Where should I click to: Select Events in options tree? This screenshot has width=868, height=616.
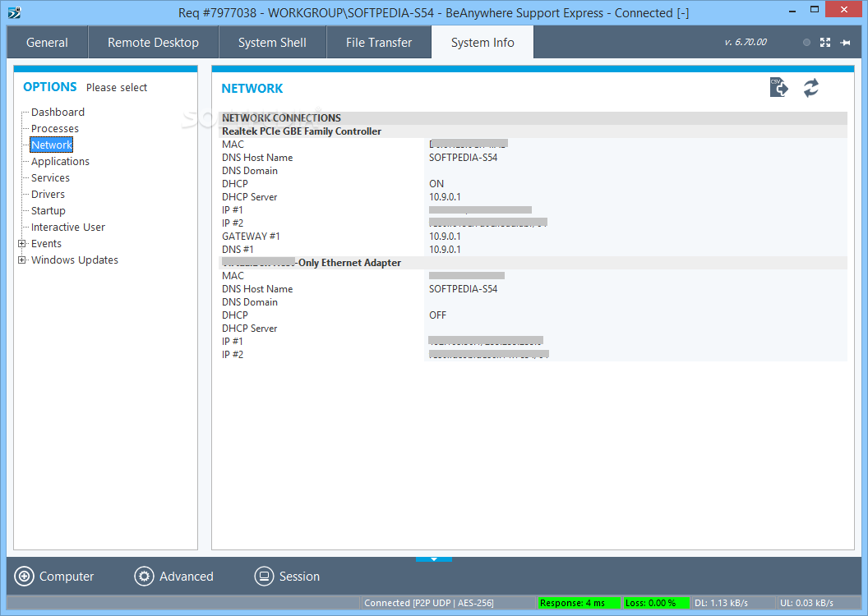(46, 243)
